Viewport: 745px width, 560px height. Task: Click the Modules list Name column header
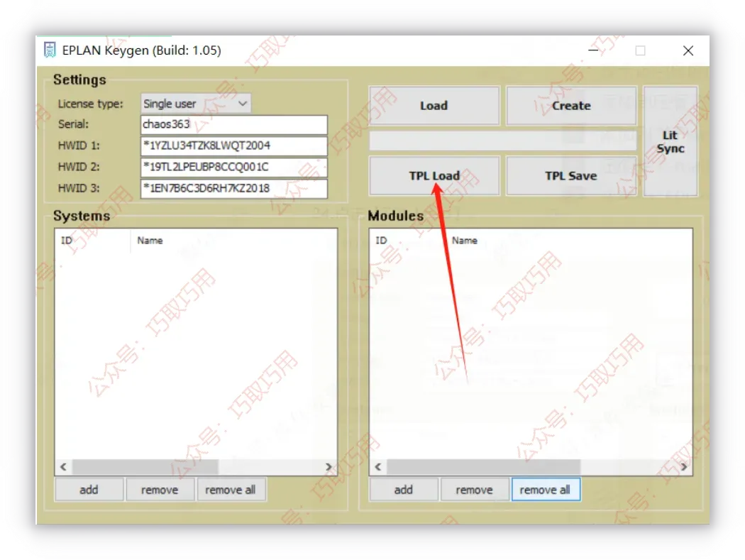pyautogui.click(x=465, y=241)
